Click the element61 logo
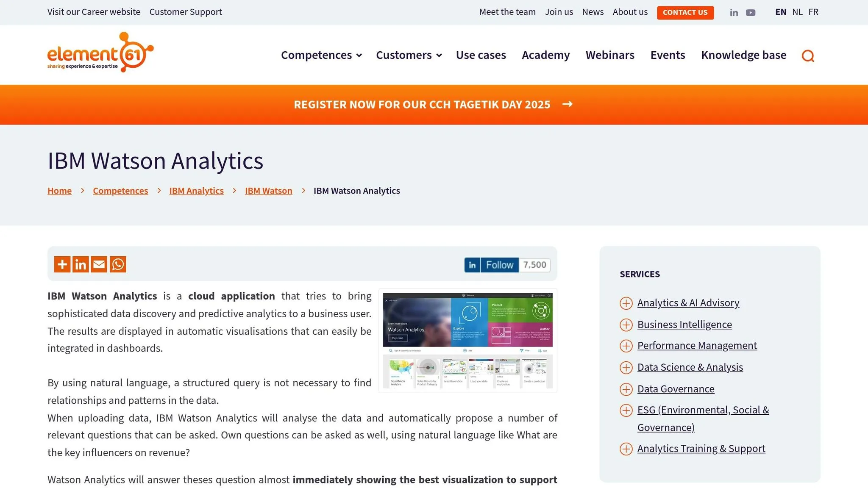The width and height of the screenshot is (868, 488). click(x=100, y=52)
